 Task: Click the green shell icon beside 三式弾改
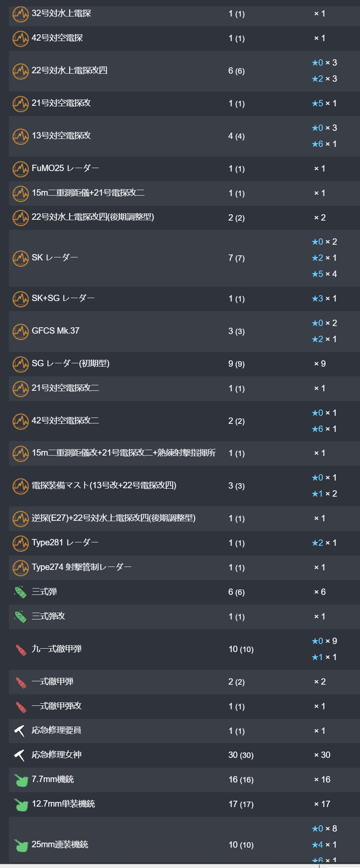20,616
